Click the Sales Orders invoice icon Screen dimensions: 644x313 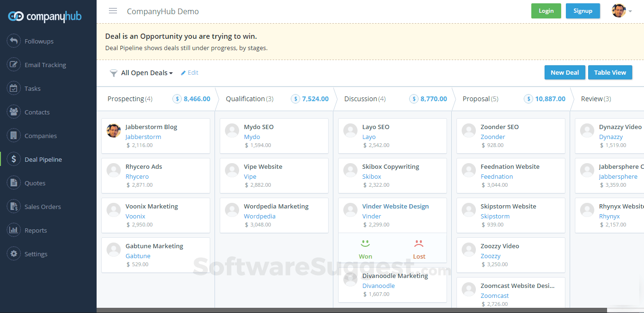pyautogui.click(x=14, y=207)
